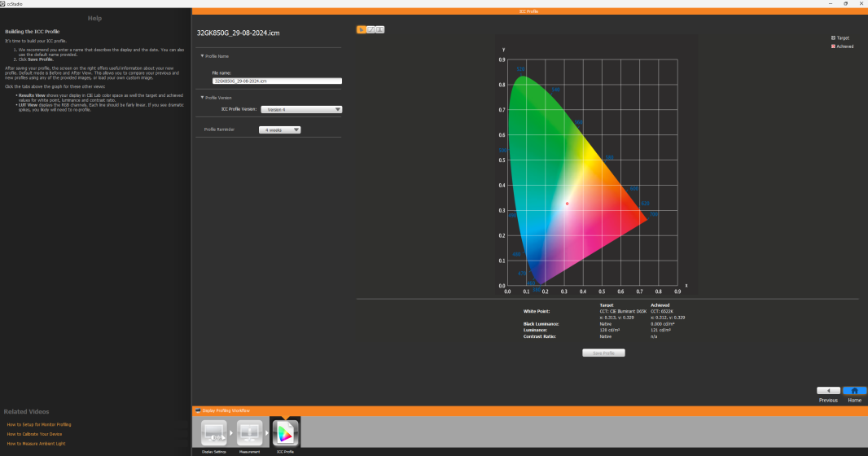Click the Building the ICC Profile heading

click(32, 32)
